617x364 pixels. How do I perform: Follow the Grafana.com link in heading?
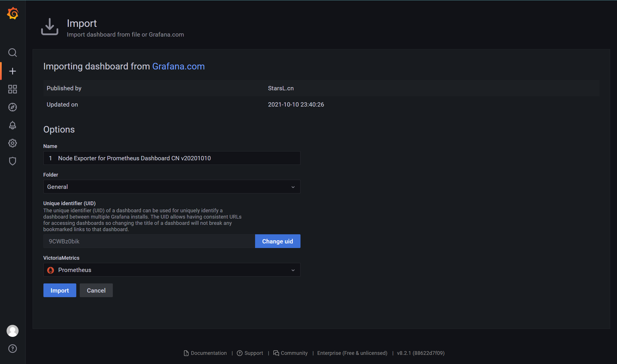178,66
